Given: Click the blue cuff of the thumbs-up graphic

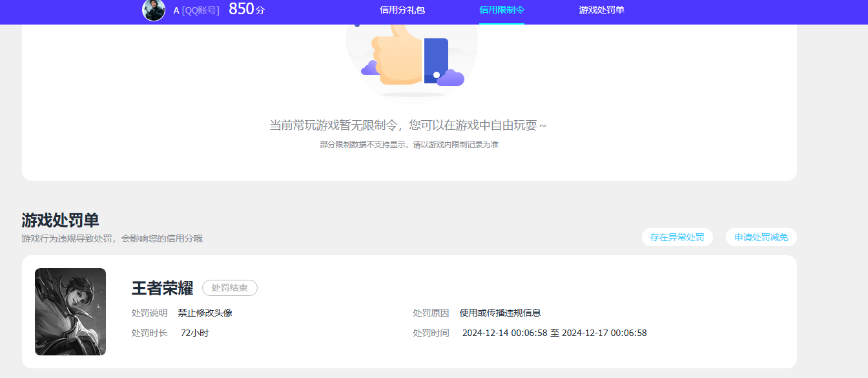Looking at the screenshot, I should 436,61.
